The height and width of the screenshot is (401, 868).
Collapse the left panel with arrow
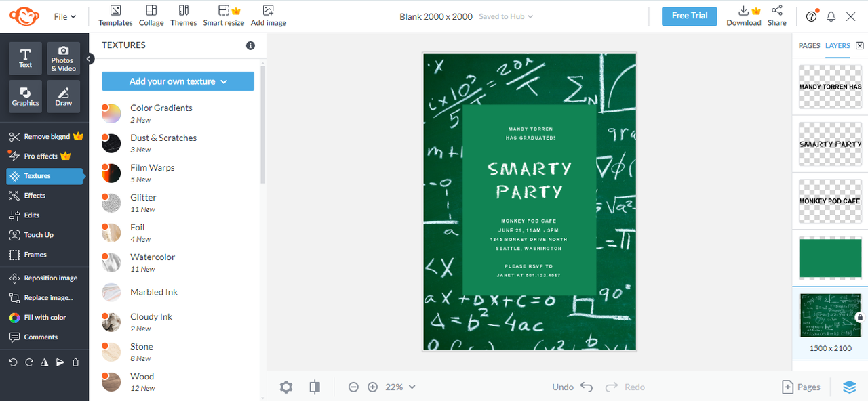coord(89,59)
